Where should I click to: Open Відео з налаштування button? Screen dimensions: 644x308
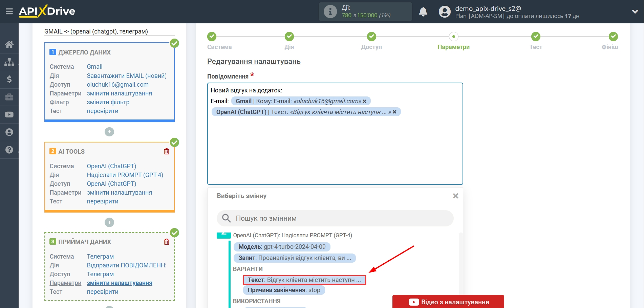448,302
